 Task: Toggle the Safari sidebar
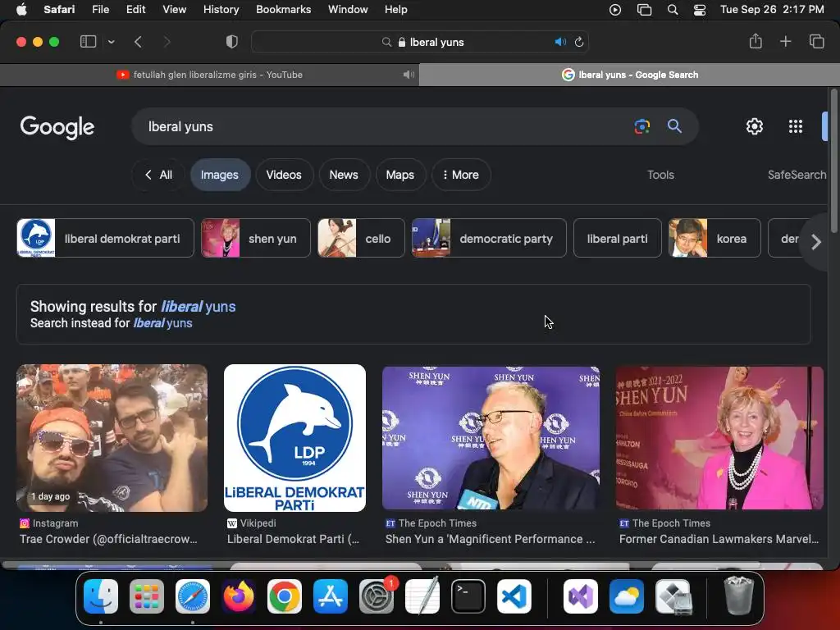[88, 41]
